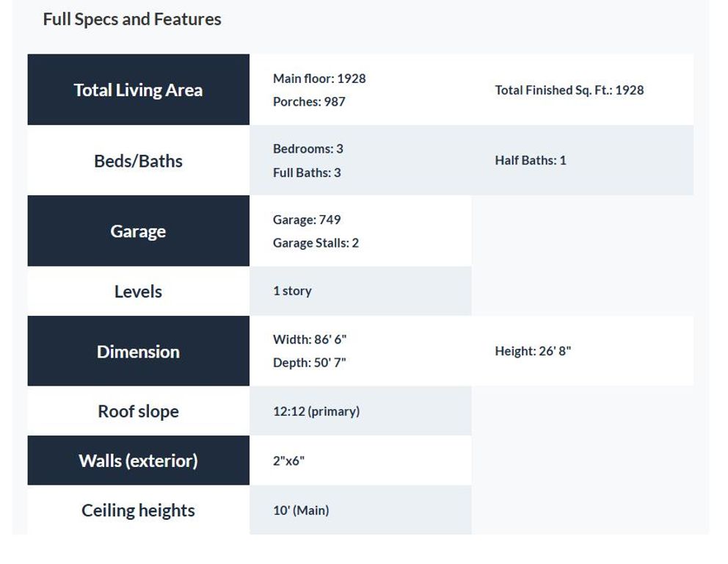Image resolution: width=728 pixels, height=564 pixels.
Task: Click the Full Specs and Features heading
Action: click(x=132, y=20)
